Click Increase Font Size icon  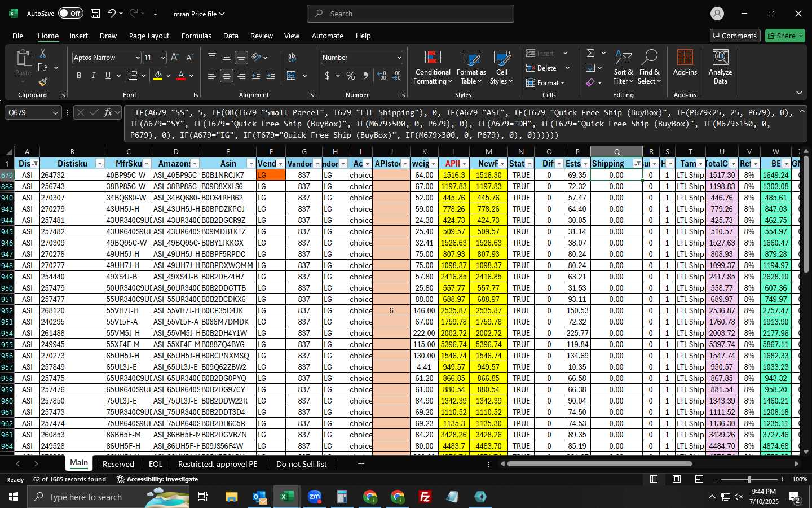(175, 58)
